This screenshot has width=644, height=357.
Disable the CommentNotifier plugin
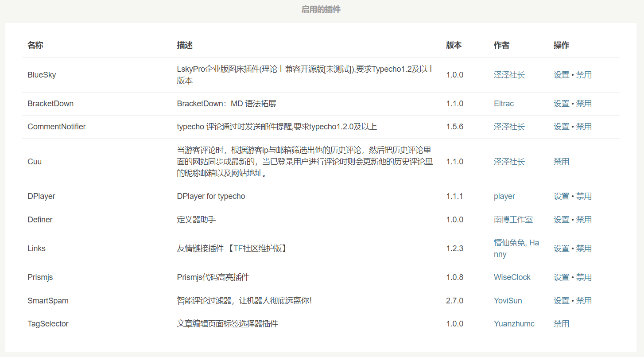tap(584, 127)
